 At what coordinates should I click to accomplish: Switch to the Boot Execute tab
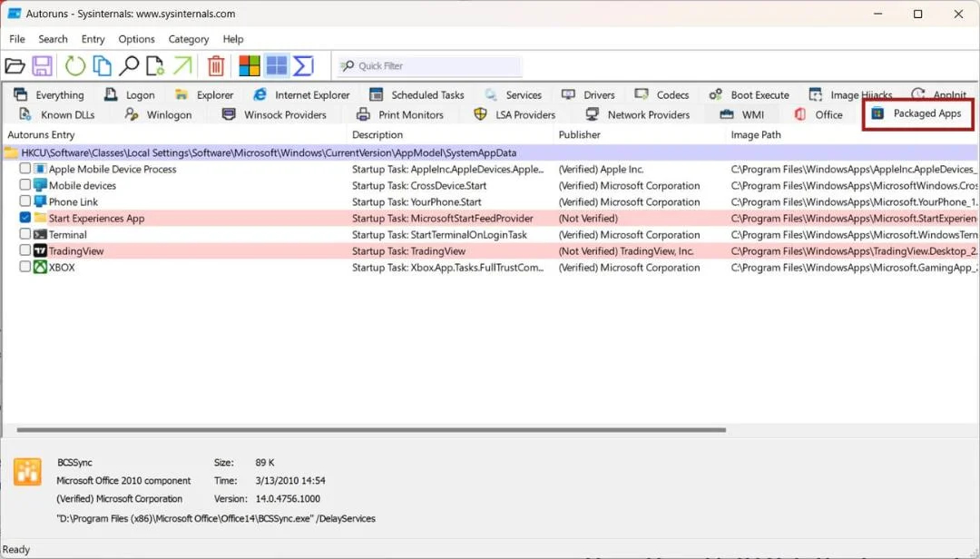pyautogui.click(x=750, y=94)
